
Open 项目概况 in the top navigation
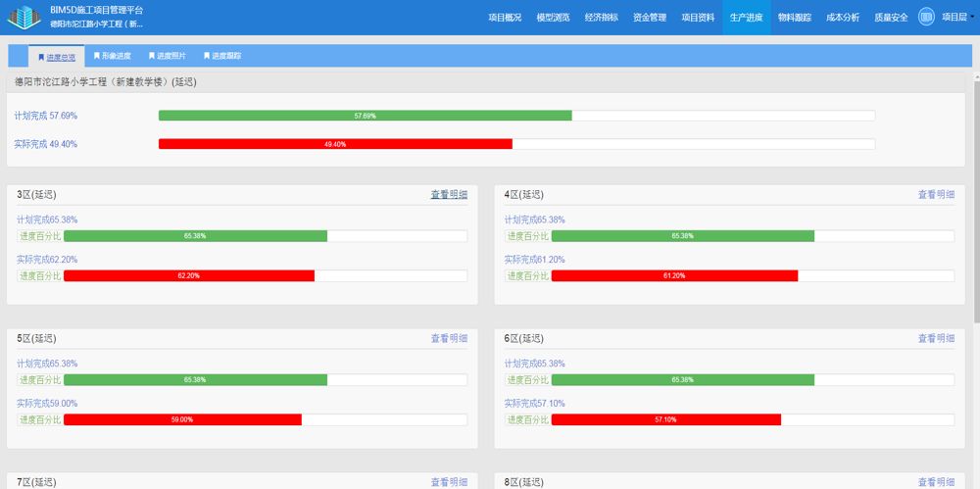click(505, 18)
